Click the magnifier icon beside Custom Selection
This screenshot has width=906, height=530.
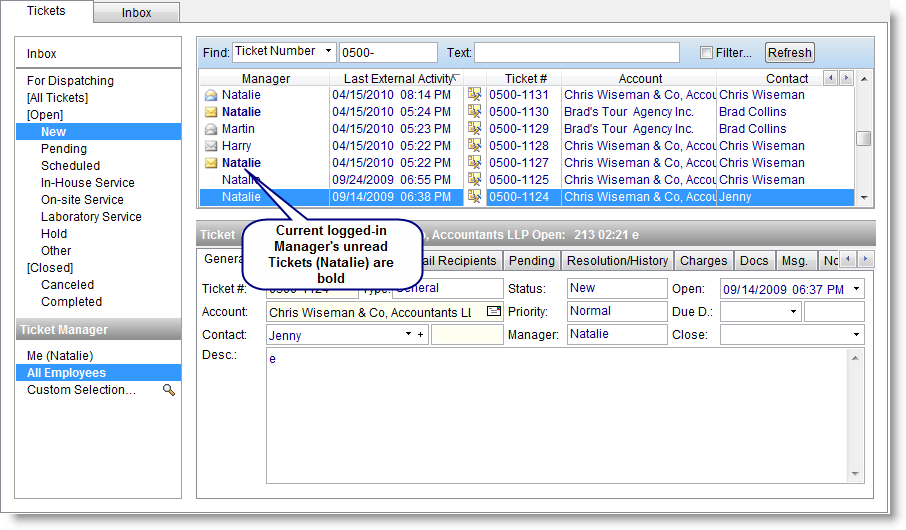click(x=169, y=390)
